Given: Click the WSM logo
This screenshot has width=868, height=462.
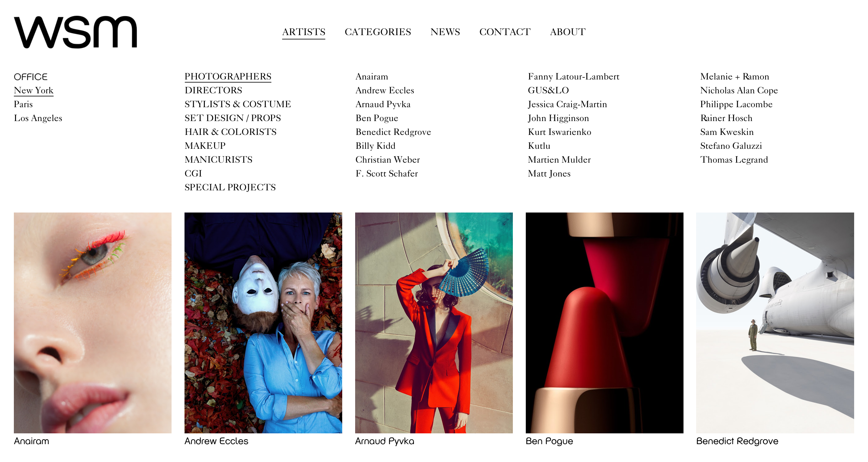Looking at the screenshot, I should [x=75, y=32].
